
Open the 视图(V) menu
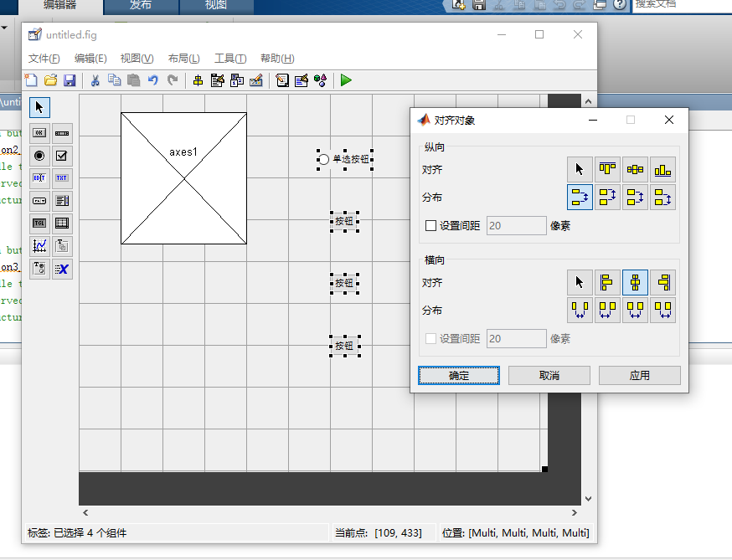pos(137,59)
